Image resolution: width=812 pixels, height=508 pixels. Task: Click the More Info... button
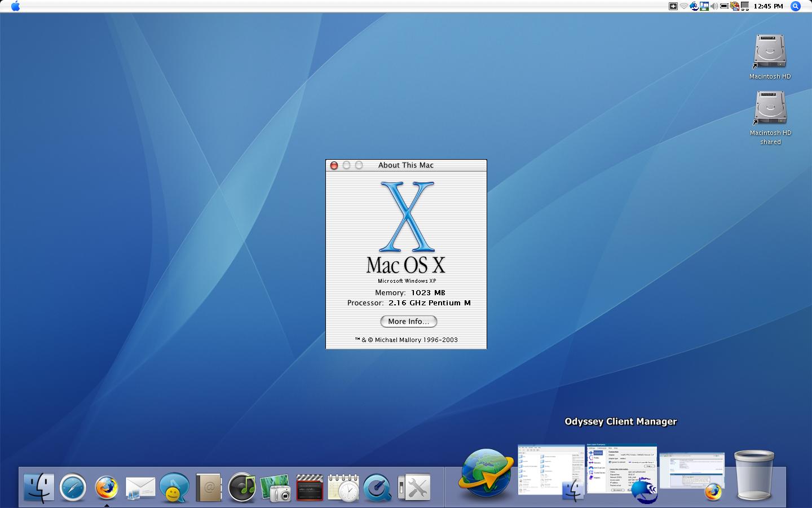pos(409,321)
